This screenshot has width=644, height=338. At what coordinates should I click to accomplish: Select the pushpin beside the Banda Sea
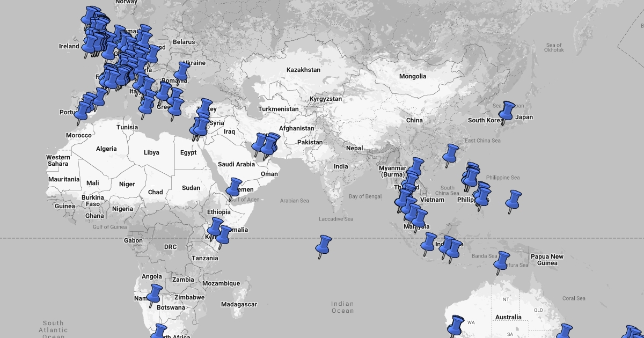click(502, 261)
